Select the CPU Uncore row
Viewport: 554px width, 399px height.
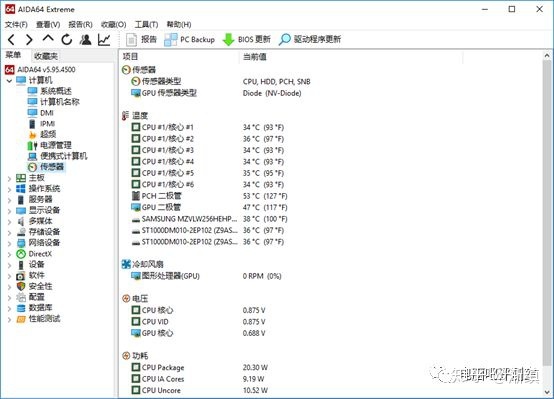[x=200, y=391]
